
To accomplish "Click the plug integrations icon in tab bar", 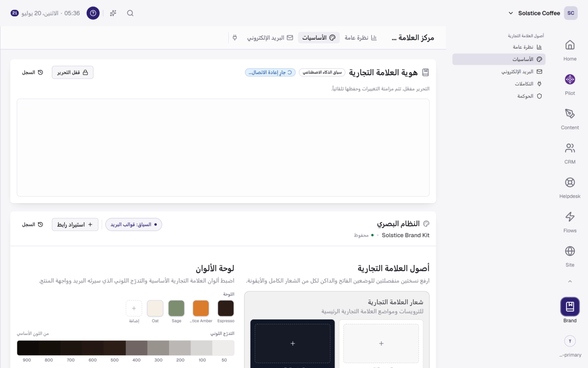I will pos(235,38).
